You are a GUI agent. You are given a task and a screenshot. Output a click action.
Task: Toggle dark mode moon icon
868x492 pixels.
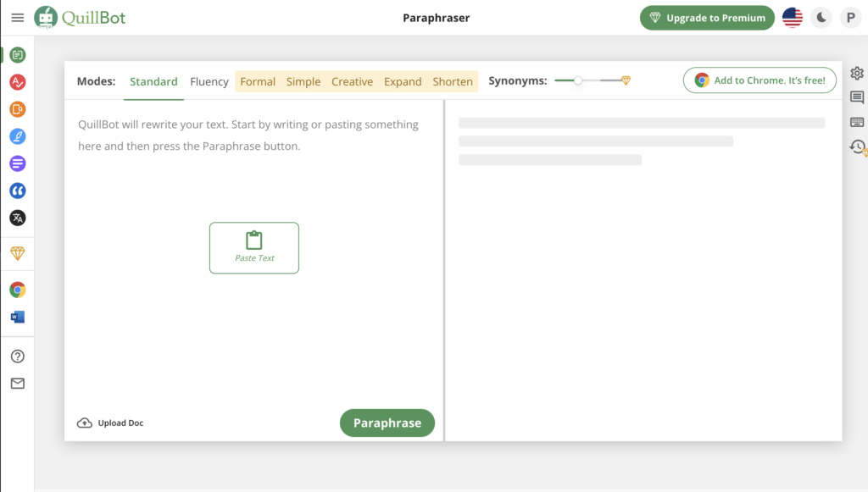(x=821, y=18)
